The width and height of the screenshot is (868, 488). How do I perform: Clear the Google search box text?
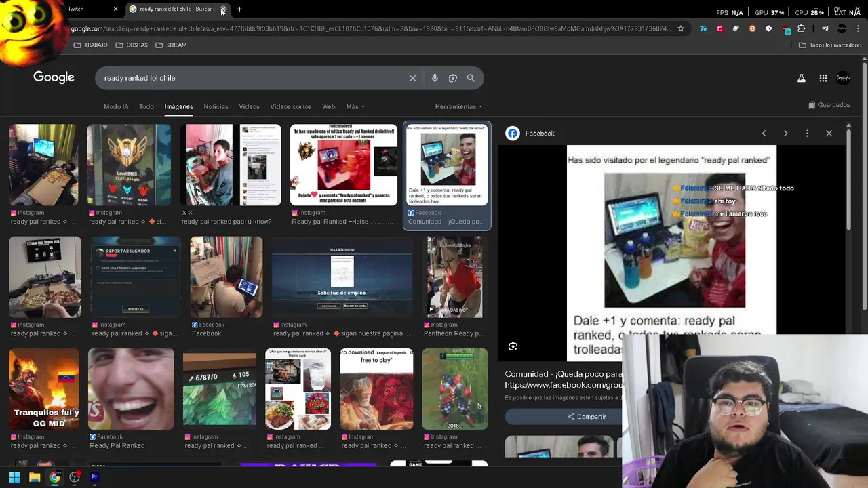point(412,78)
